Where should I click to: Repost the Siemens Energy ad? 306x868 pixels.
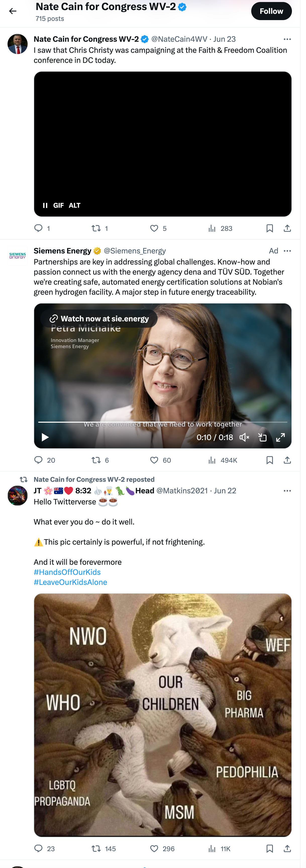[x=96, y=460]
